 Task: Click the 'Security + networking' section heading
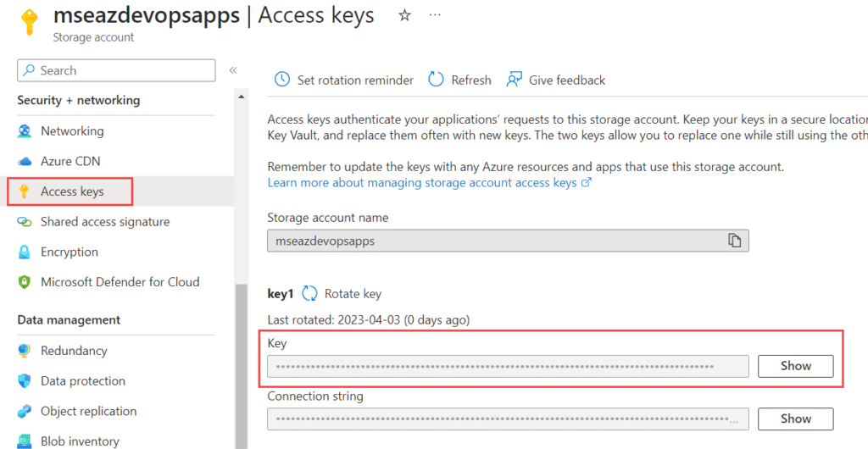[x=79, y=101]
